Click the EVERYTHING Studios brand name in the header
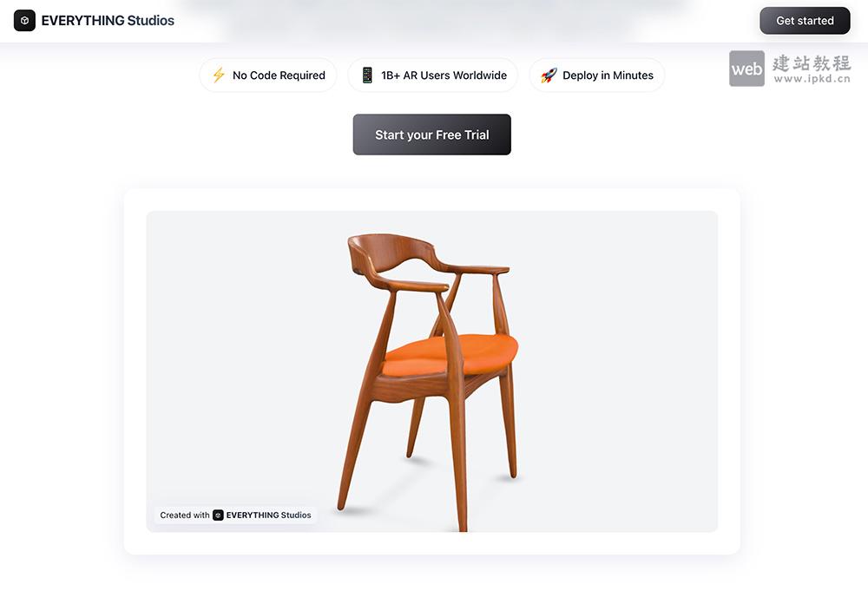 (x=108, y=21)
